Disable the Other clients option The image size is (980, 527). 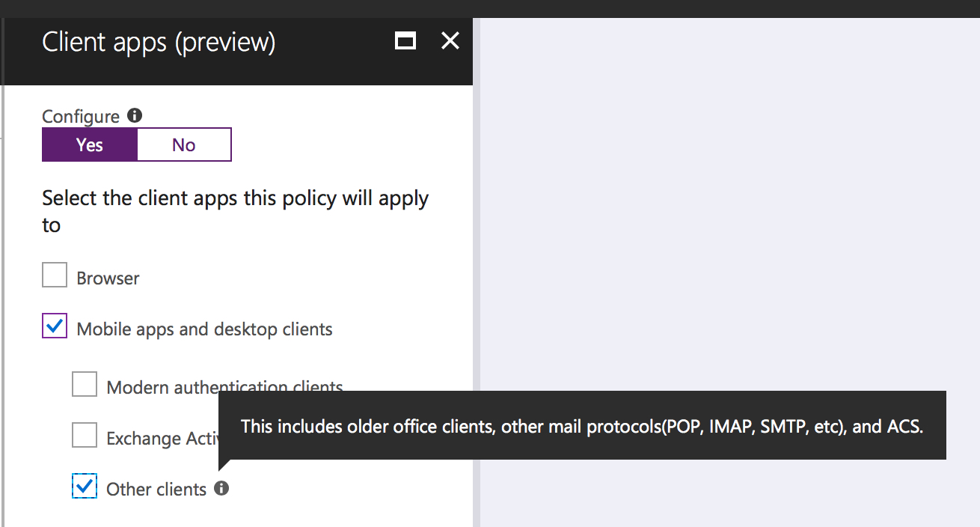pyautogui.click(x=84, y=486)
